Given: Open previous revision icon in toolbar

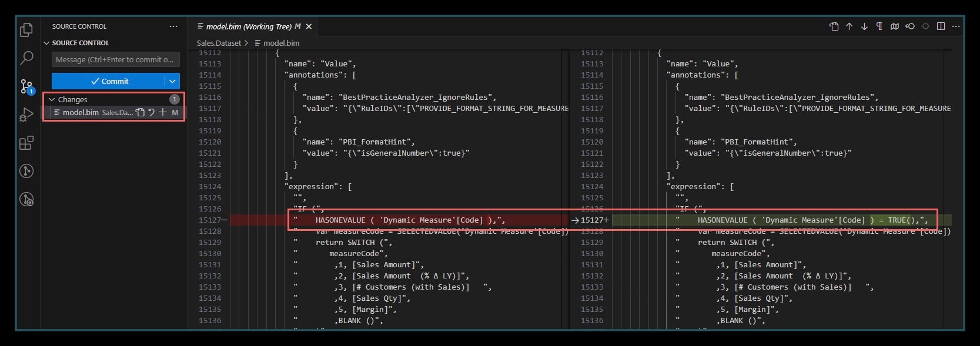Looking at the screenshot, I should click(910, 26).
